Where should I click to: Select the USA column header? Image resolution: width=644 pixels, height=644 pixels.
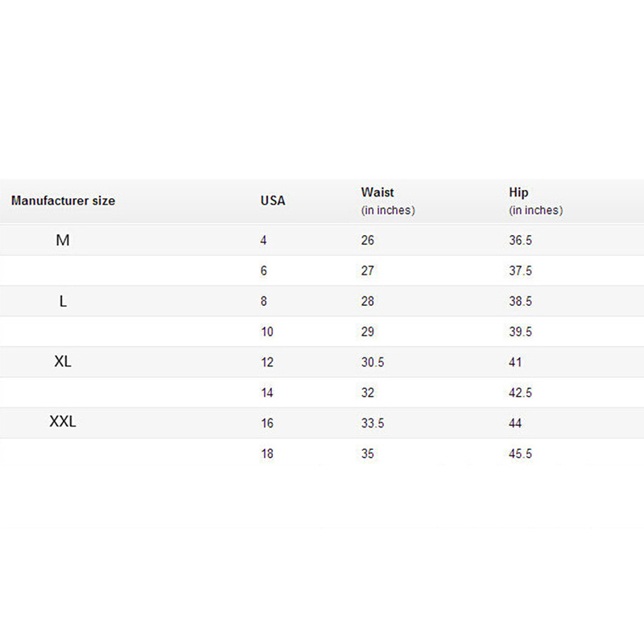pyautogui.click(x=272, y=200)
